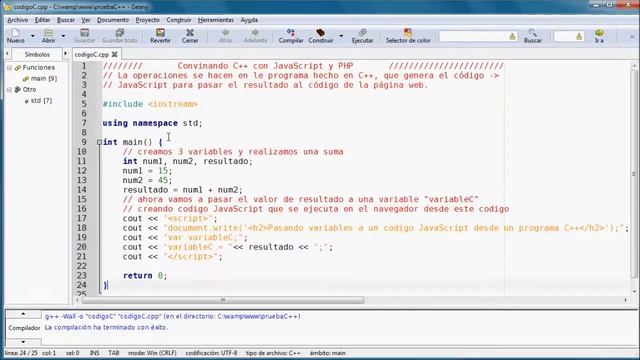Image resolution: width=640 pixels, height=360 pixels.
Task: Click the Geany title bar application icon
Action: [x=8, y=7]
